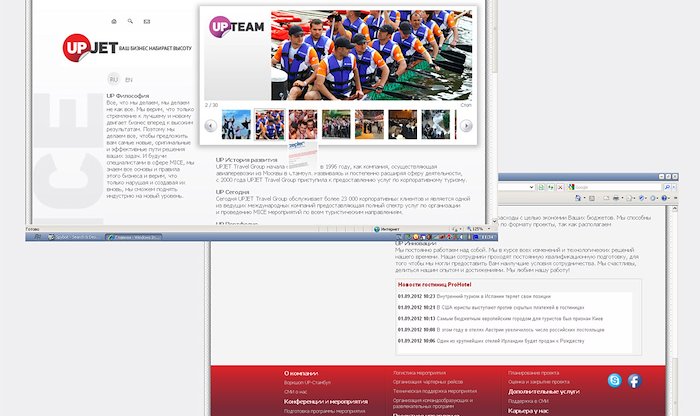
Task: Click the red X stop button in rear browser
Action: 560,187
